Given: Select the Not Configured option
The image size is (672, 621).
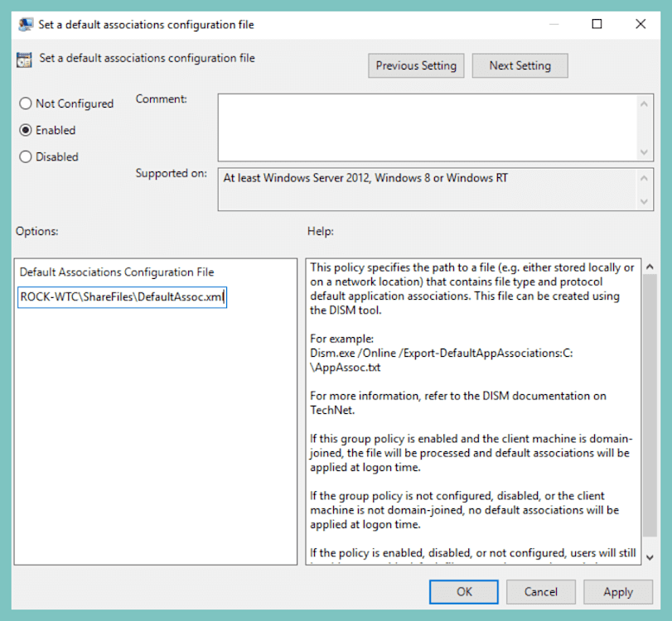Looking at the screenshot, I should click(26, 103).
